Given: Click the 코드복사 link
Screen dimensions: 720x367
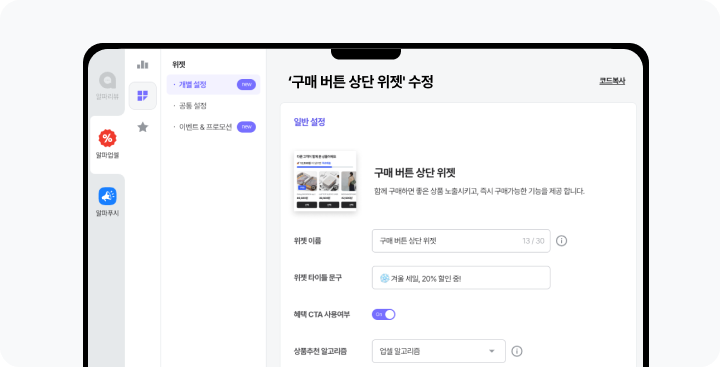Looking at the screenshot, I should 612,81.
